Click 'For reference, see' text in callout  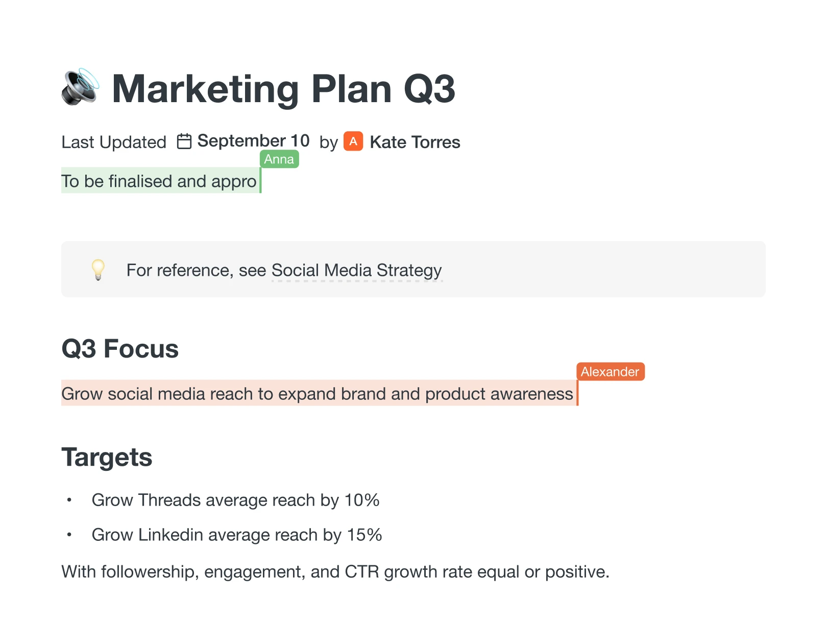pyautogui.click(x=196, y=270)
